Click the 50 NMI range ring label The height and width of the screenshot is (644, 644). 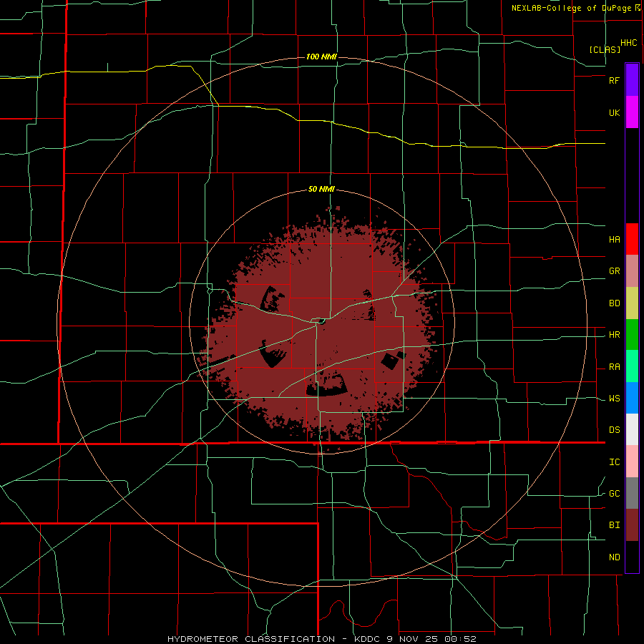321,189
